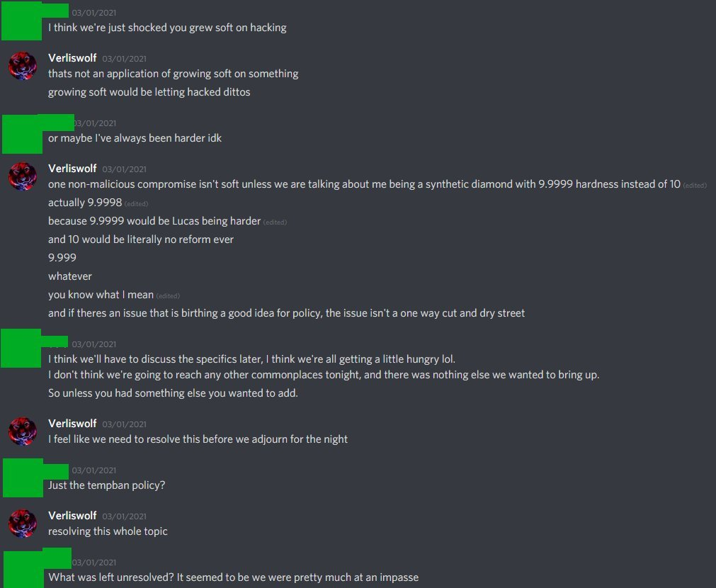This screenshot has width=716, height=588.
Task: Click Verliswolf username above "I feel like we need"
Action: pyautogui.click(x=72, y=424)
